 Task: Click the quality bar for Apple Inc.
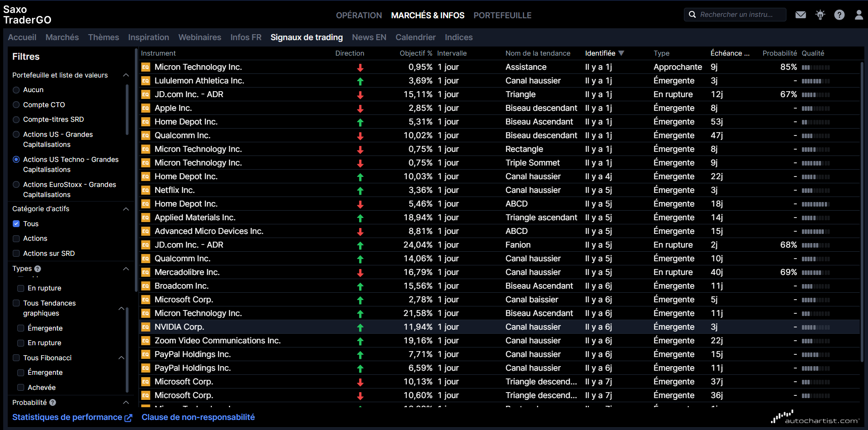tap(816, 109)
